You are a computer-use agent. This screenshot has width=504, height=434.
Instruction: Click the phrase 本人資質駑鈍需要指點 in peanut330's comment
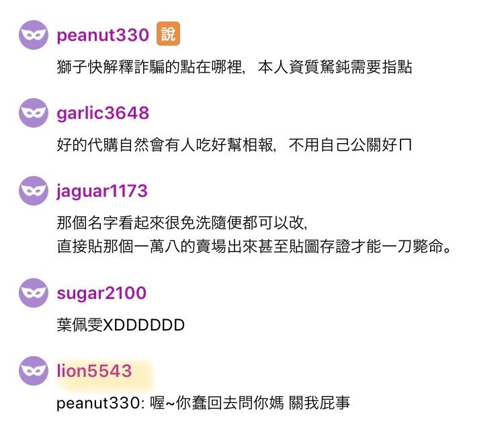pos(335,67)
